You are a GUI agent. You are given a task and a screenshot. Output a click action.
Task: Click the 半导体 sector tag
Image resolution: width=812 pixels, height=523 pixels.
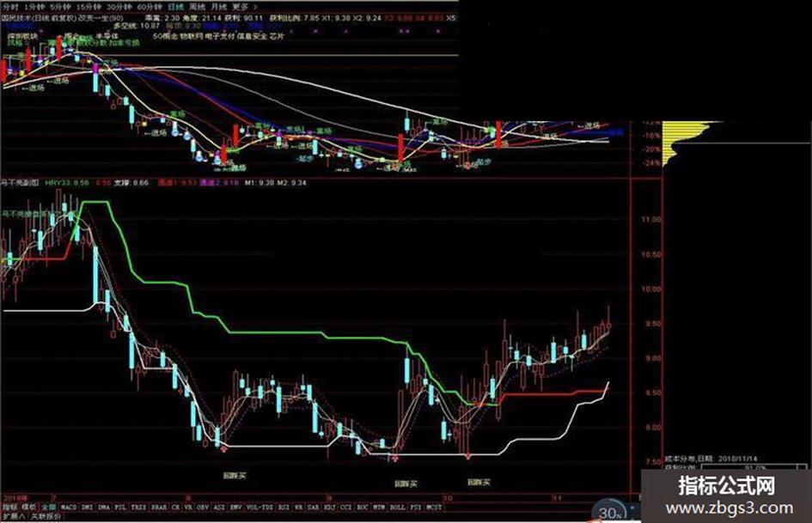[107, 36]
